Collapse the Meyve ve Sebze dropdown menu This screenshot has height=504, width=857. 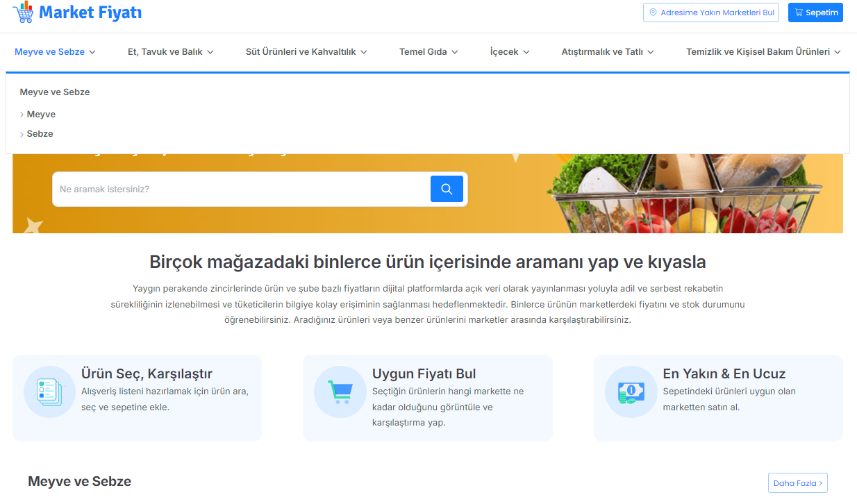pos(55,51)
